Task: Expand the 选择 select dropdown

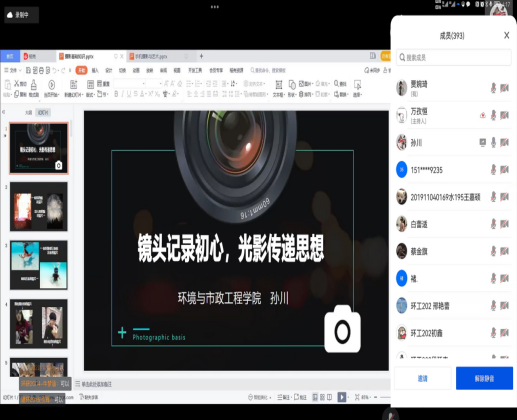Action: (357, 95)
